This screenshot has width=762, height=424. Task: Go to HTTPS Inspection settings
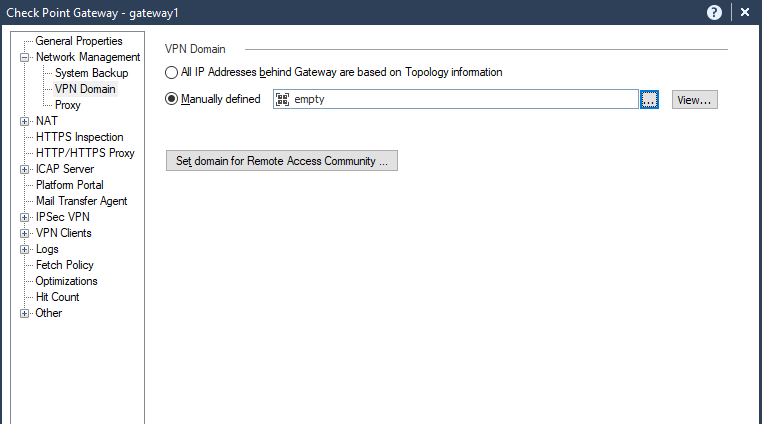[x=79, y=137]
